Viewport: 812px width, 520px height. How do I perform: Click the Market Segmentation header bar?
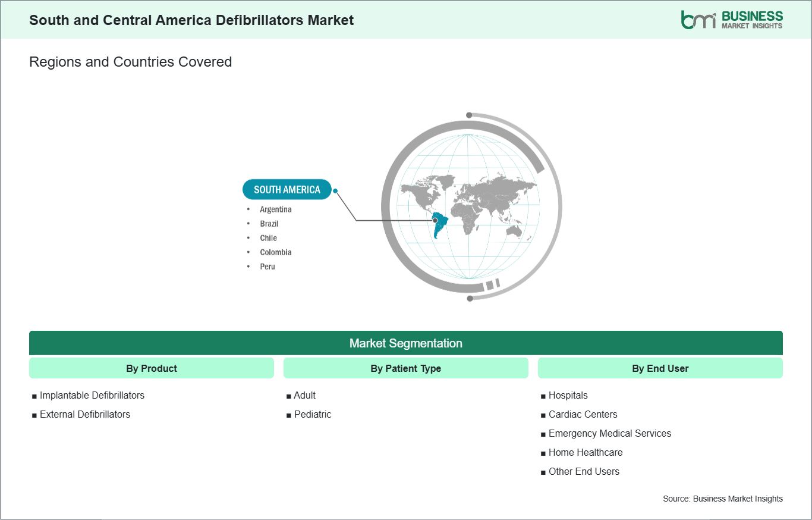[406, 343]
